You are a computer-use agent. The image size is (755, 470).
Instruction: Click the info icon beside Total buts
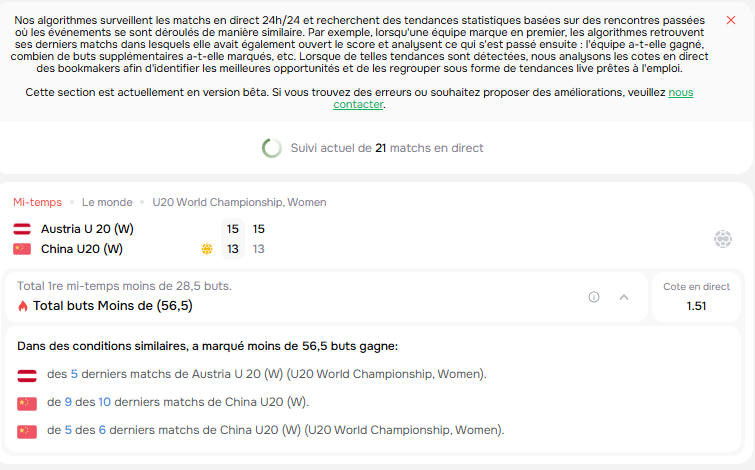[x=594, y=297]
